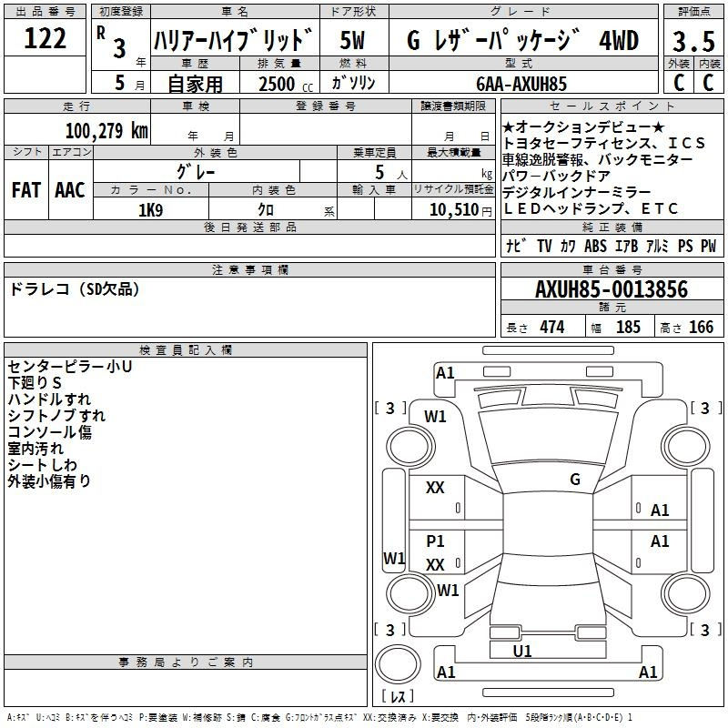Select the W1 mark nearest the top of diagram

point(436,417)
